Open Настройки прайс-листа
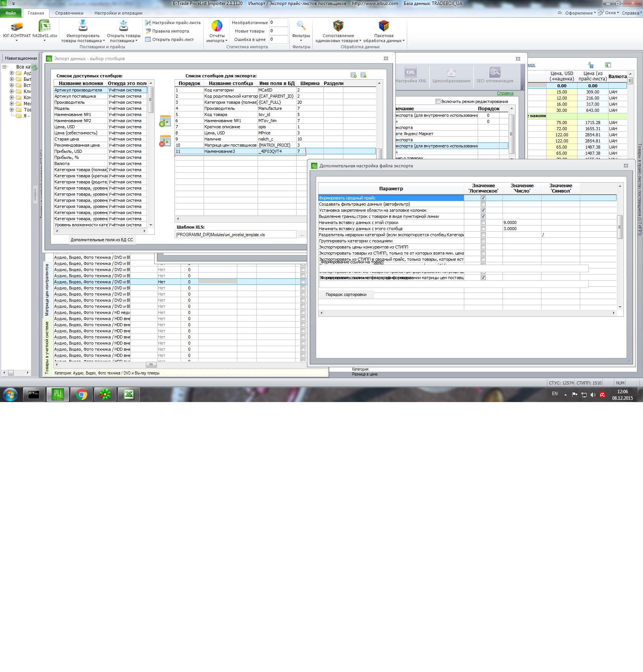 pos(173,23)
